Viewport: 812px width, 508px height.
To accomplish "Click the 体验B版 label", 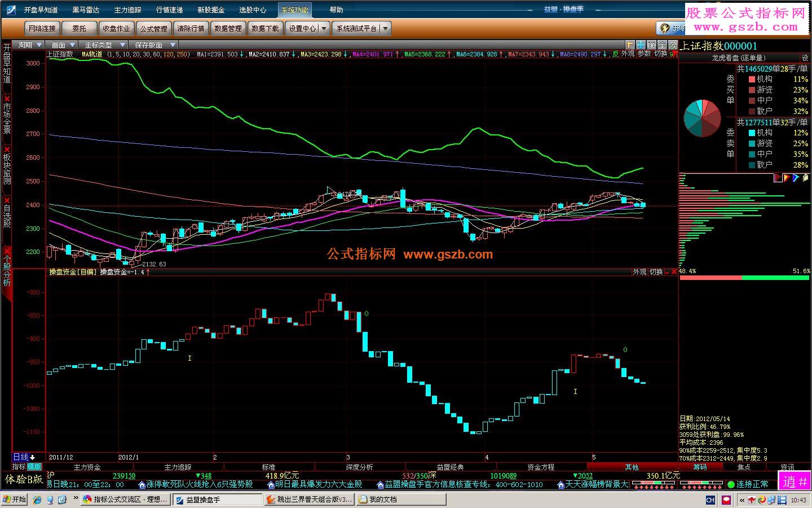I will coord(24,480).
